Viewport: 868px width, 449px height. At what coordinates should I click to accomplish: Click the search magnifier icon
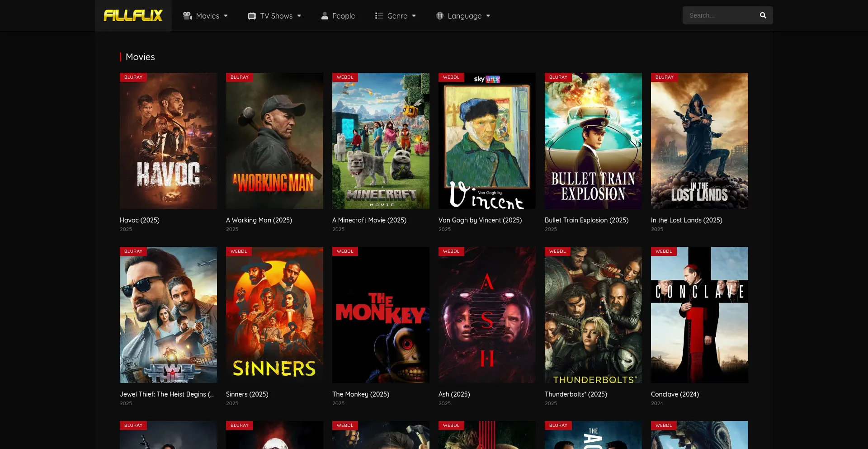tap(763, 15)
